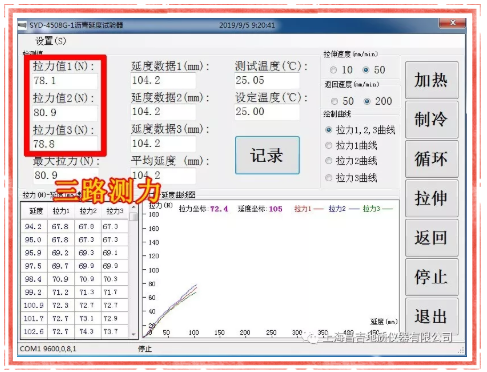Viewport: 487px width, 372px height.
Task: Choose the 拉力2曲线 curve option
Action: coord(329,161)
